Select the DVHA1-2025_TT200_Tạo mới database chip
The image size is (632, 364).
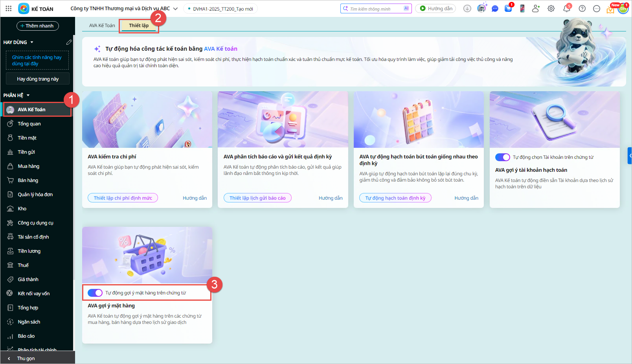click(x=220, y=9)
